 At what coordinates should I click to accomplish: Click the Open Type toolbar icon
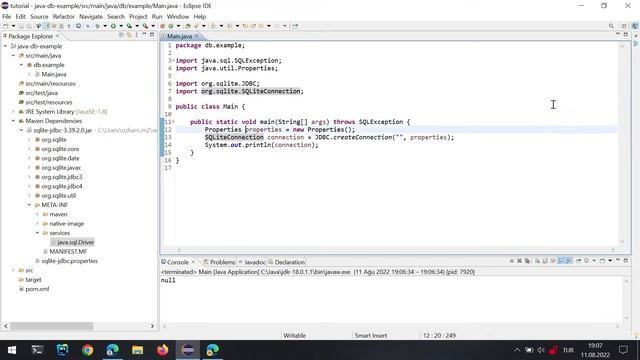coord(187,26)
